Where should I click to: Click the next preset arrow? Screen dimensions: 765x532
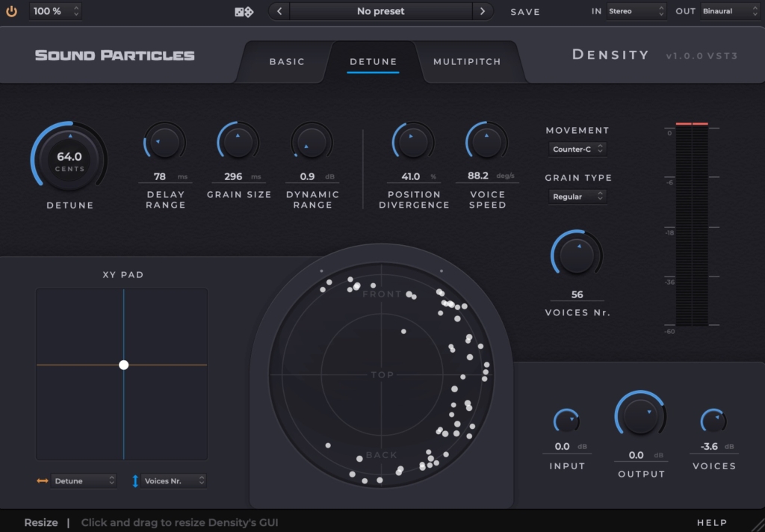pos(483,11)
